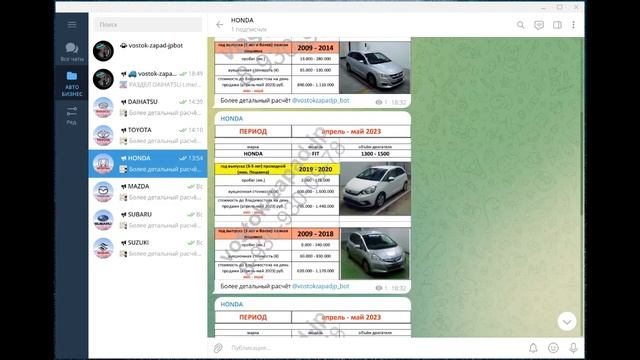Image resolution: width=640 pixels, height=360 pixels.
Task: Open the vostok-zapad-jpbot chat
Action: pyautogui.click(x=148, y=51)
